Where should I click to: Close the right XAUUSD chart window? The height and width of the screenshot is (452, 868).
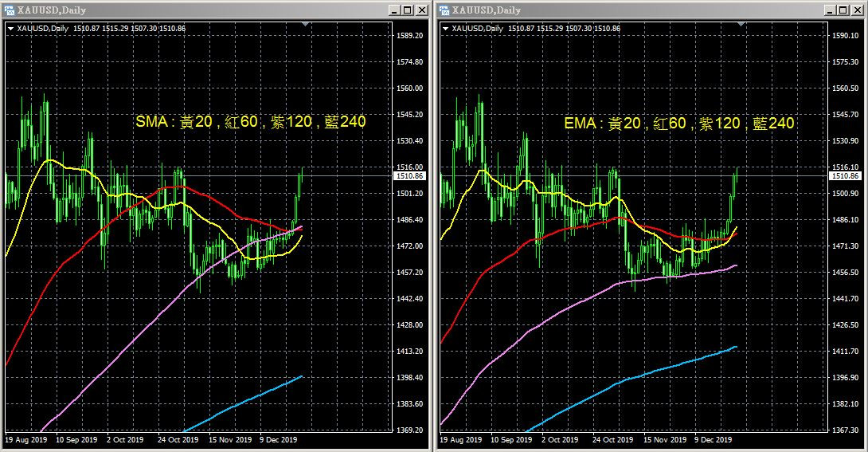pos(856,10)
